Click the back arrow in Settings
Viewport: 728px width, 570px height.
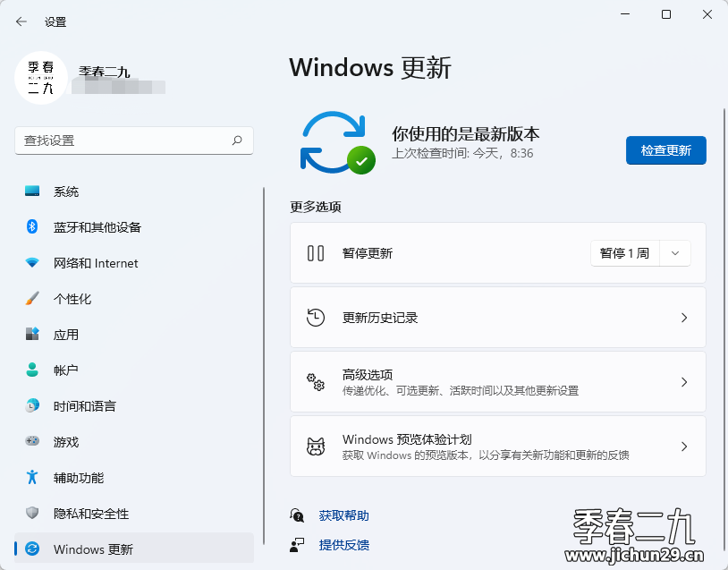click(x=21, y=21)
